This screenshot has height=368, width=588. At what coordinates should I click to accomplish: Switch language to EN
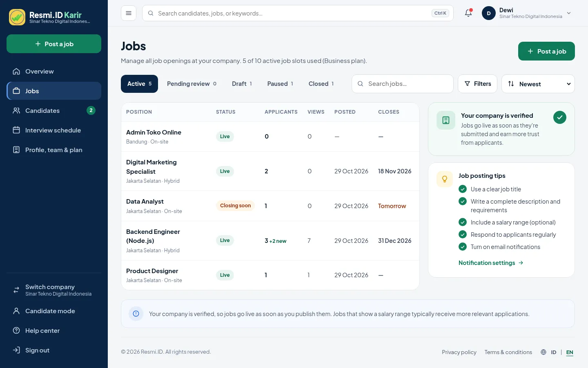click(570, 352)
